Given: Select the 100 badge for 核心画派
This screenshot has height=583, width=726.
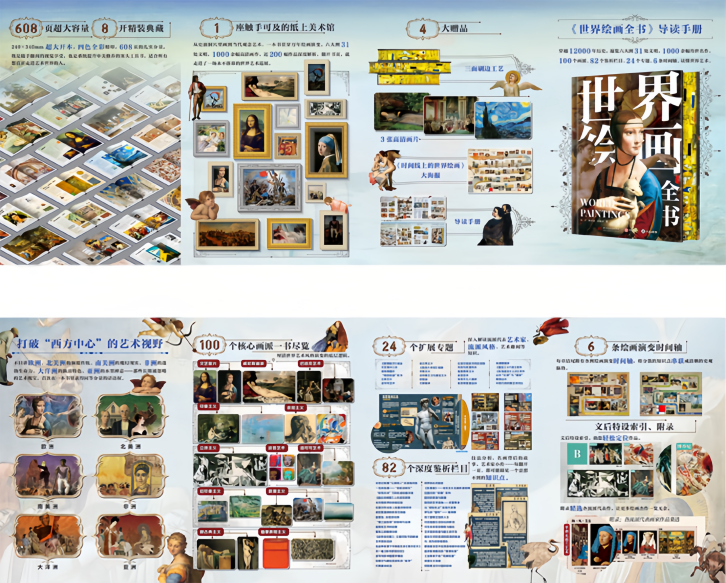Looking at the screenshot, I should click(x=209, y=345).
